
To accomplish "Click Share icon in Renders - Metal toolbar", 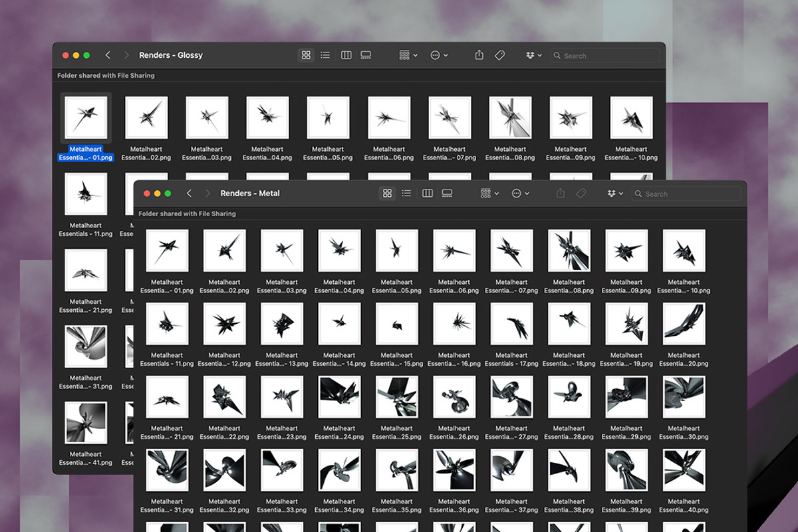I will pos(561,194).
